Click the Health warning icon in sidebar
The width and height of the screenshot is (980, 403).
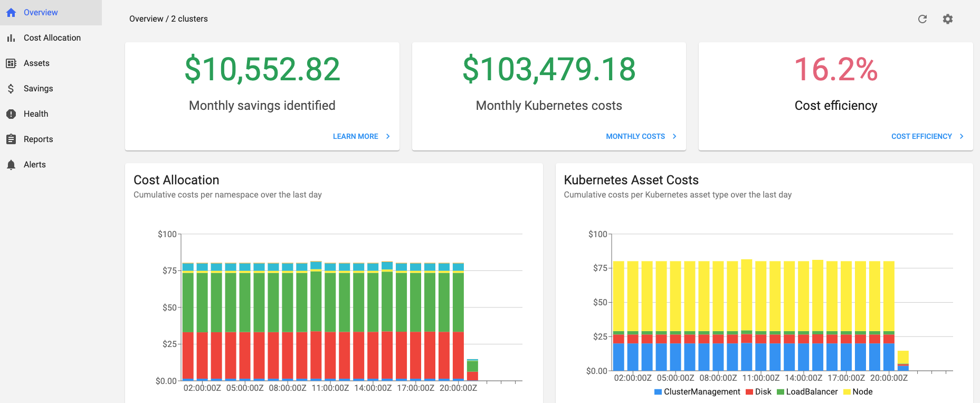(x=11, y=114)
